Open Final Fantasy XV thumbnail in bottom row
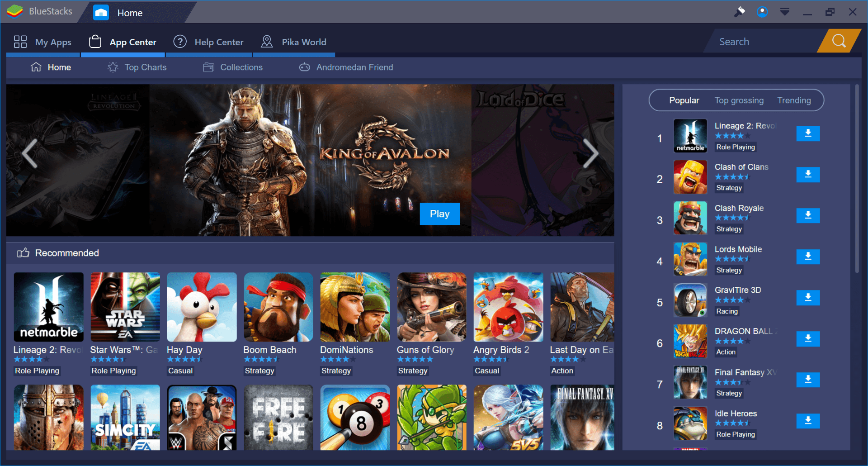This screenshot has height=466, width=868. (582, 417)
